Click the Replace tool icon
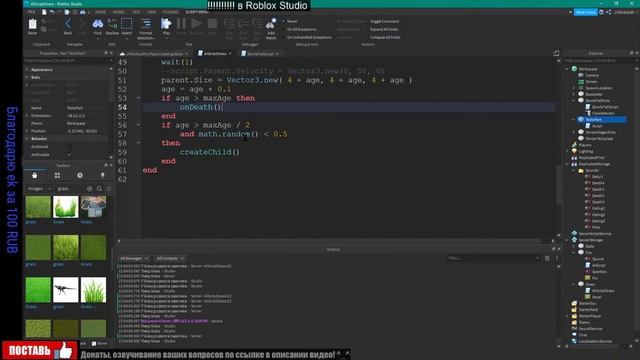This screenshot has height=360, width=640. (x=112, y=24)
